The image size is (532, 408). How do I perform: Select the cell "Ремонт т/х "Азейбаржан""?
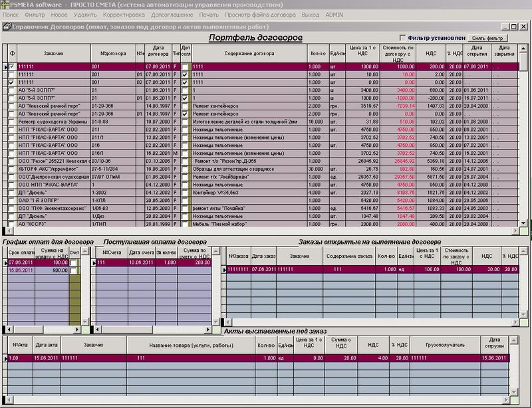point(250,177)
